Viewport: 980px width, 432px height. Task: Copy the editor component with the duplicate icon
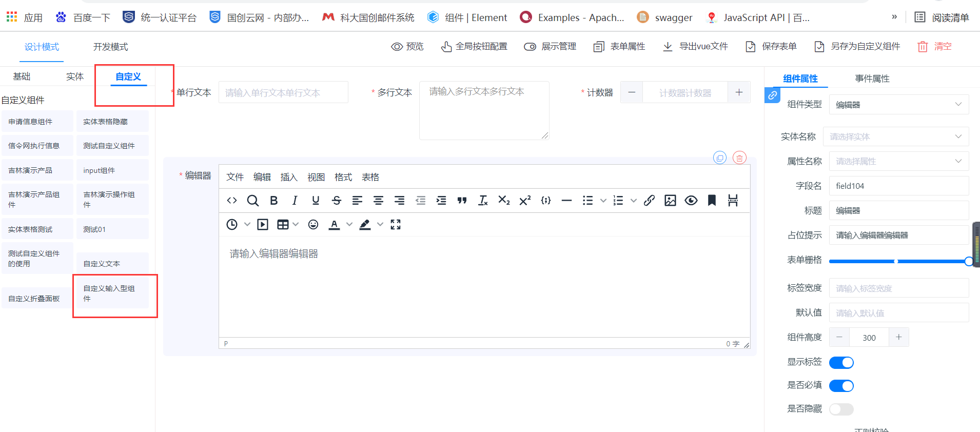[x=720, y=158]
